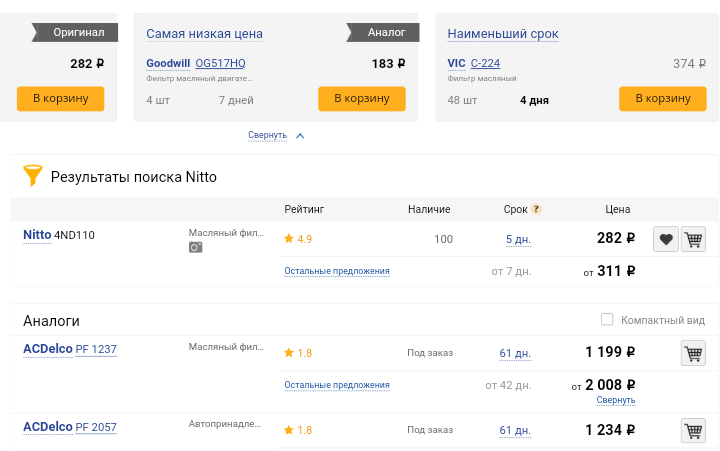The width and height of the screenshot is (720, 451).
Task: Click 61 дн. delivery term for PF 1237
Action: pyautogui.click(x=515, y=353)
